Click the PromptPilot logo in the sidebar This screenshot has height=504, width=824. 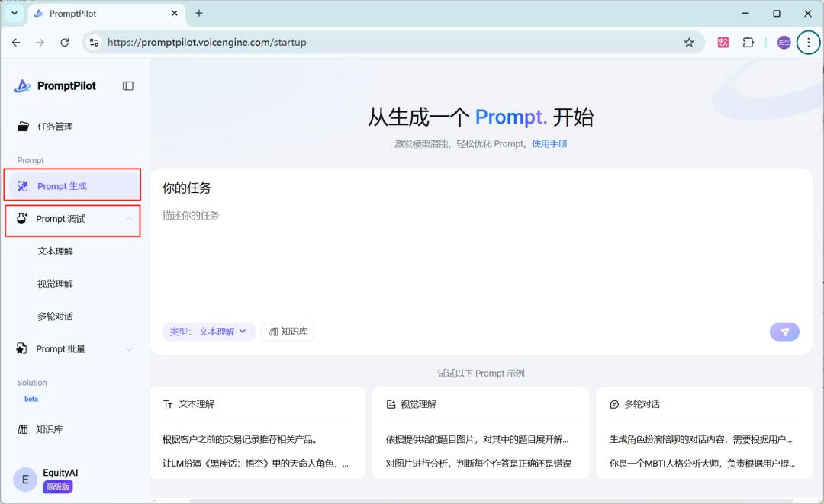point(55,85)
